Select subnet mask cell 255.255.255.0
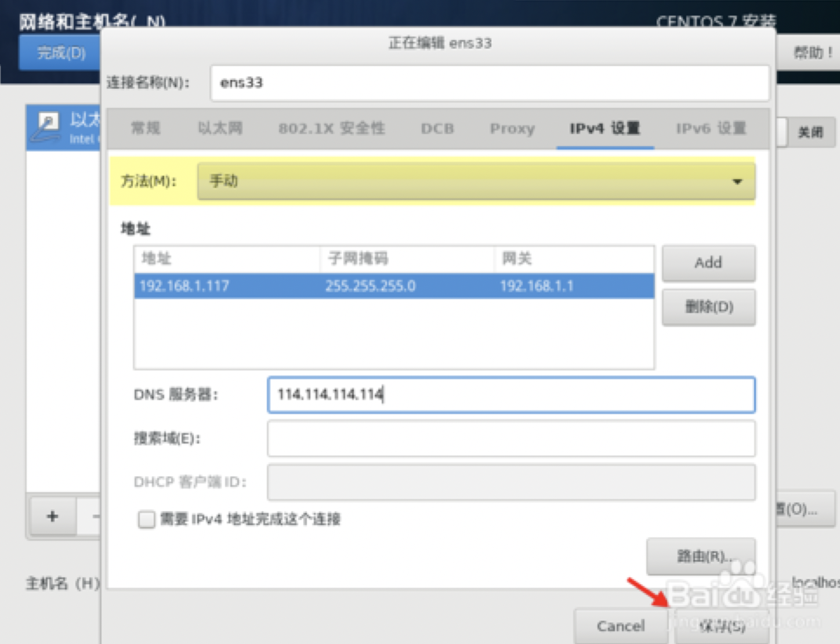The image size is (840, 644). 370,286
